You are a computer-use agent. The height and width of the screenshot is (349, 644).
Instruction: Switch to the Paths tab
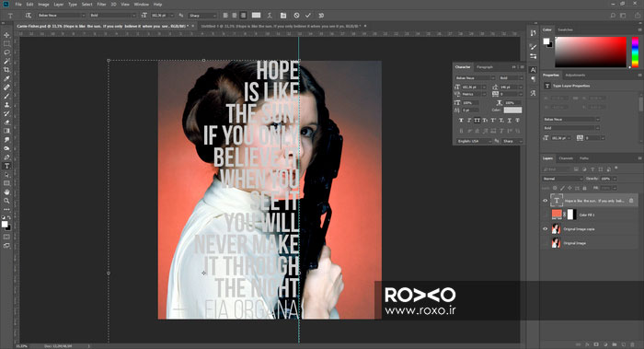[584, 158]
